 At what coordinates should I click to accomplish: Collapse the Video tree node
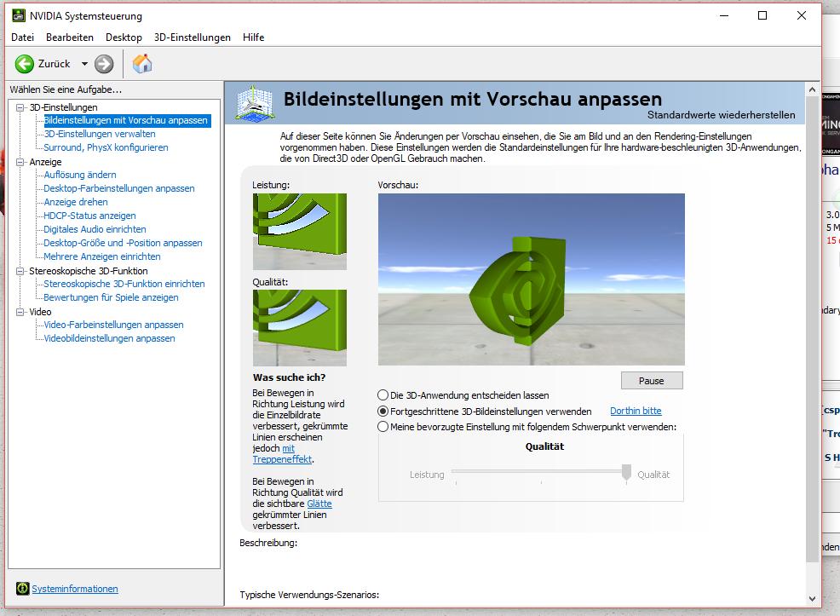[x=20, y=312]
